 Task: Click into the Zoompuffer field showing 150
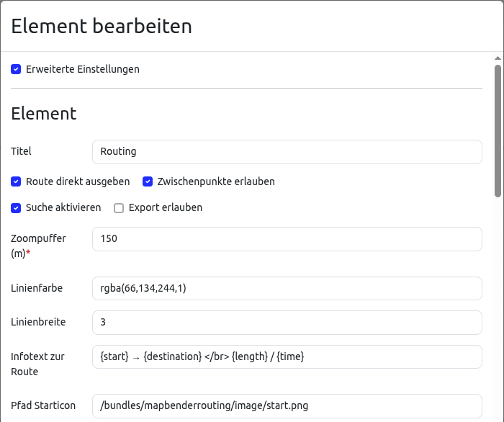287,239
